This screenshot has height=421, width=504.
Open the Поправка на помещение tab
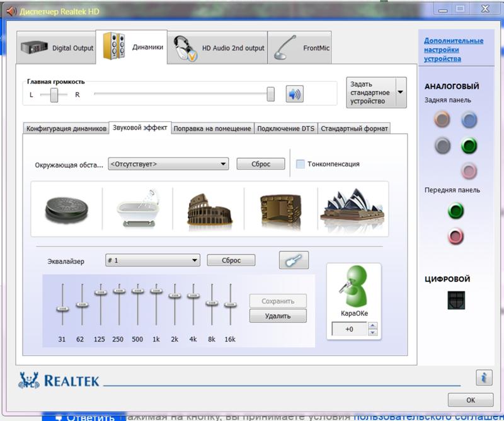click(212, 129)
